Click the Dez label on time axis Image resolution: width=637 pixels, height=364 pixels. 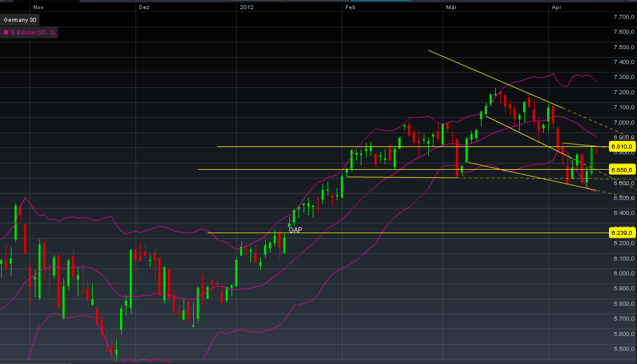point(144,7)
